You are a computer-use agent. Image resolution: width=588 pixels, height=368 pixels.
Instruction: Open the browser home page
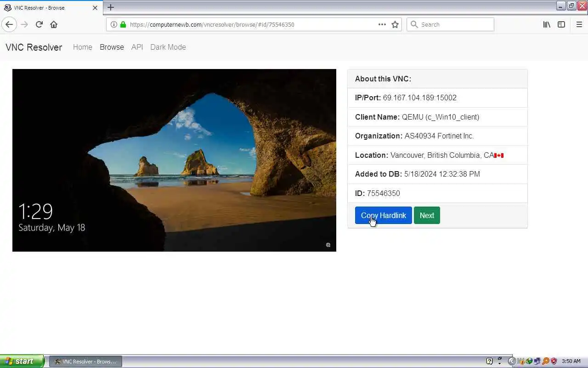tap(54, 24)
